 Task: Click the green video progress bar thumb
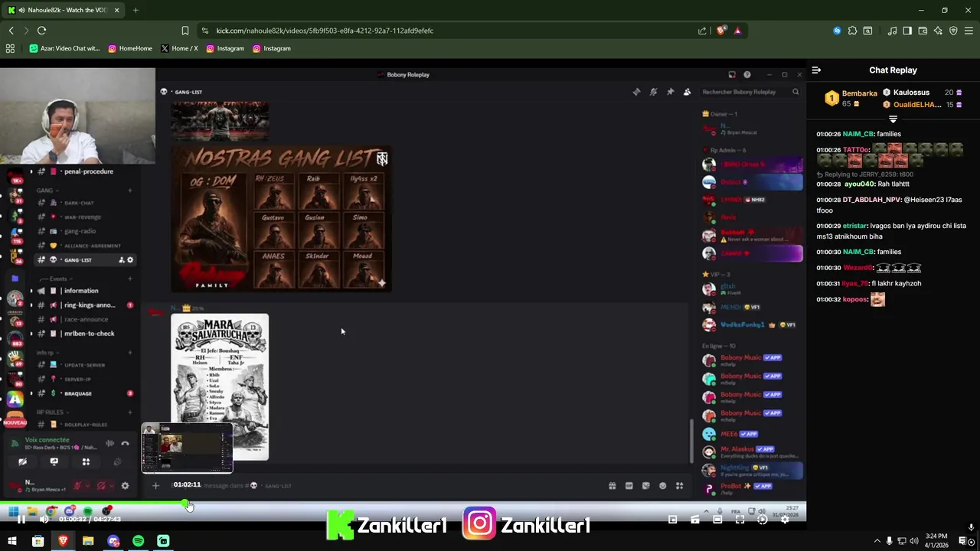[186, 503]
